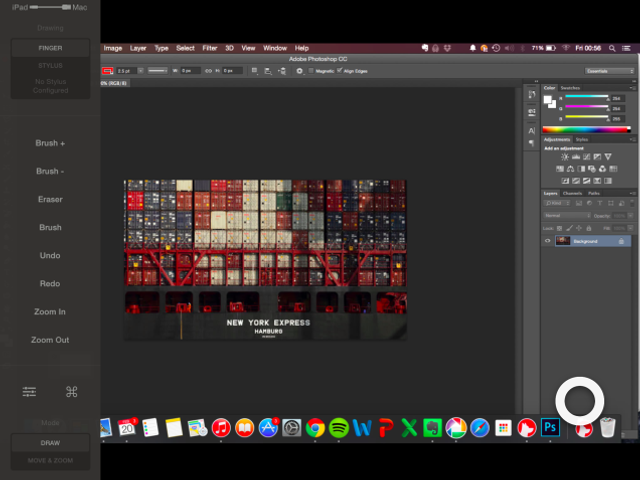This screenshot has width=640, height=480.
Task: Toggle the Magnetic checkbox
Action: coord(311,71)
